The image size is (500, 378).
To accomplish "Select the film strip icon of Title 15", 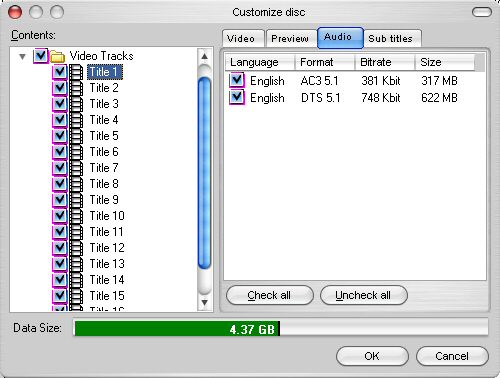I will coord(76,296).
